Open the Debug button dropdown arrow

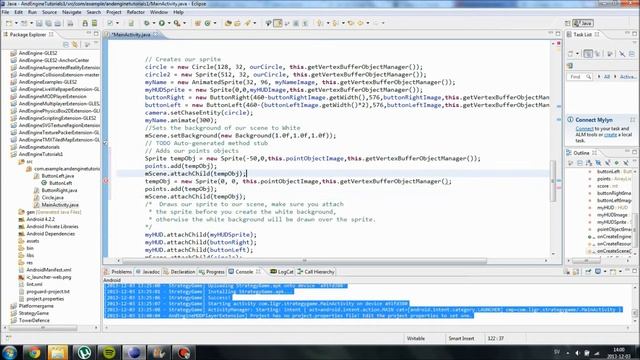tap(154, 23)
